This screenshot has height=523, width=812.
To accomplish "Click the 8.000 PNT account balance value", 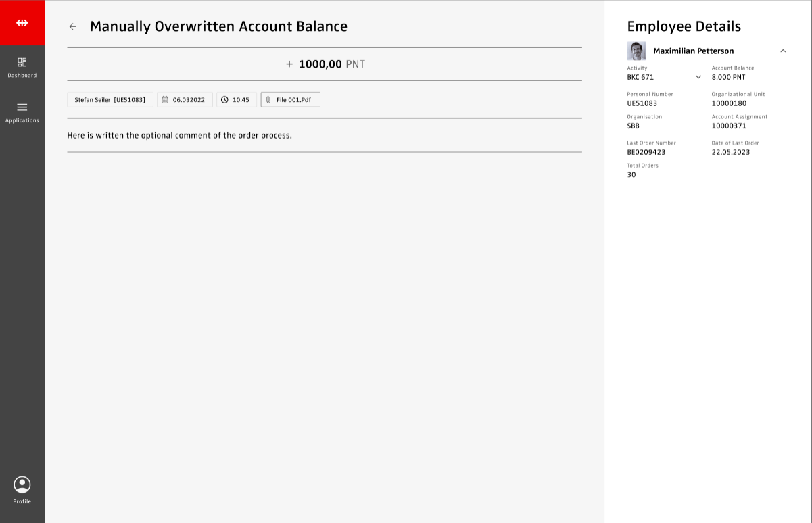I will pyautogui.click(x=728, y=77).
